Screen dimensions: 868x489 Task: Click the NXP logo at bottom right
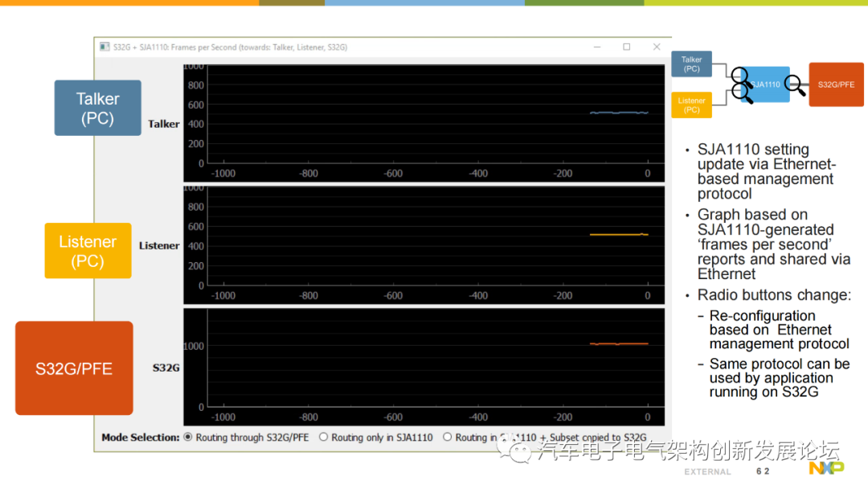pos(826,469)
